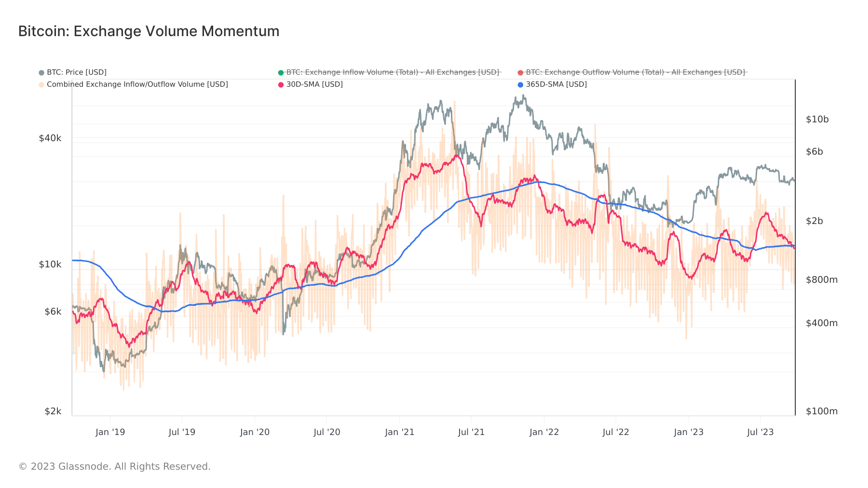
Task: Click the gray BTC Price legend dot
Action: click(x=41, y=73)
